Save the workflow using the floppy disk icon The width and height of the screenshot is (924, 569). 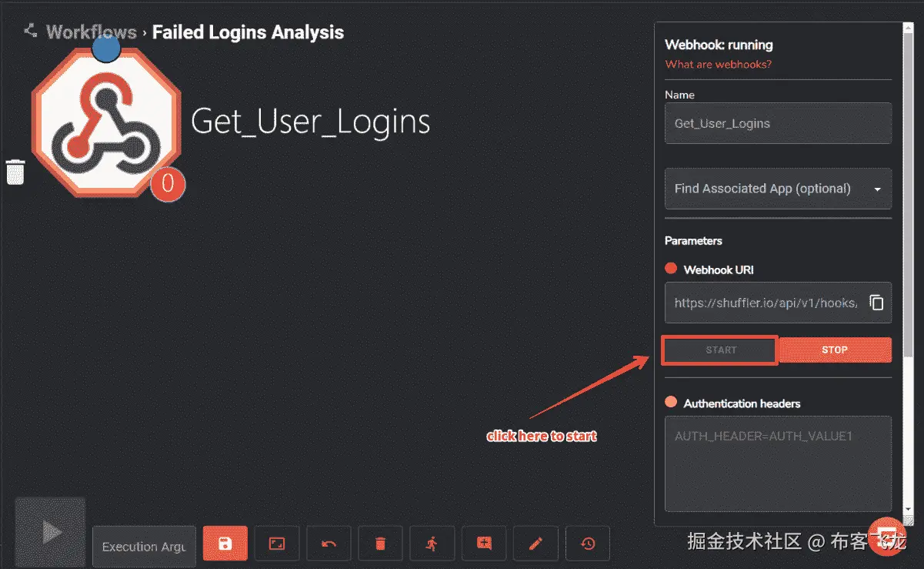click(225, 543)
